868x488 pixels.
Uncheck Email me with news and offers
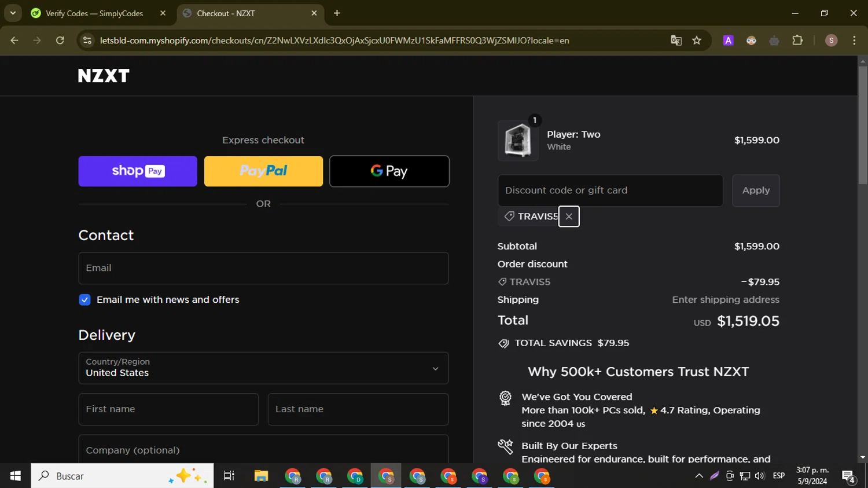pos(85,300)
